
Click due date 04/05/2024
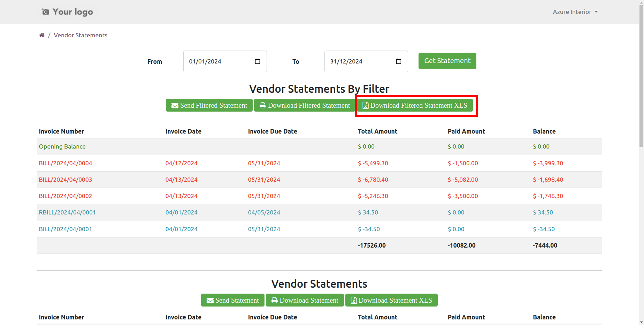click(x=264, y=212)
